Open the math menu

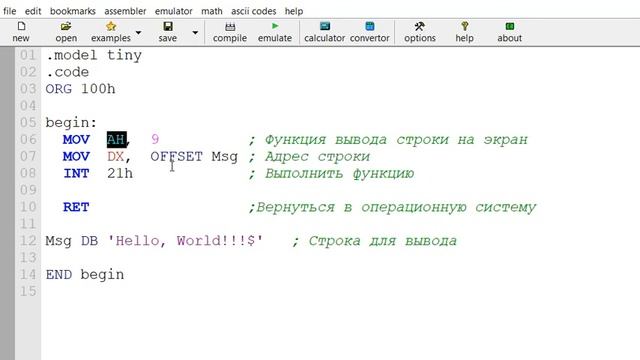click(212, 11)
